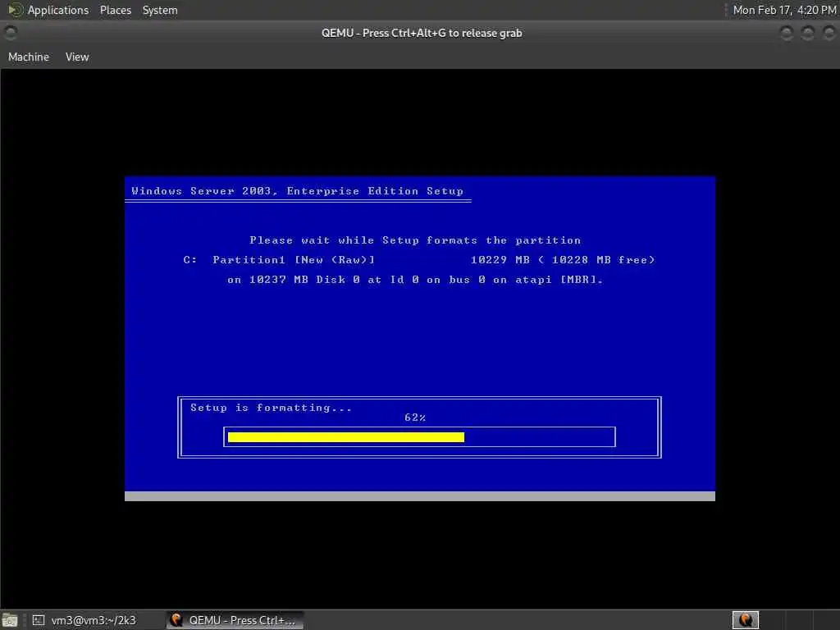Open the View menu in QEMU
This screenshot has height=630, width=840.
77,57
